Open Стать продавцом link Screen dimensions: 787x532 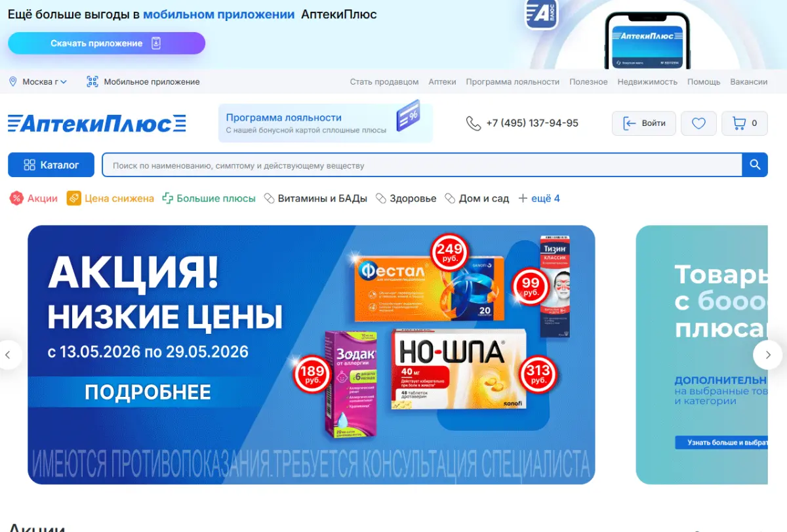pyautogui.click(x=384, y=82)
